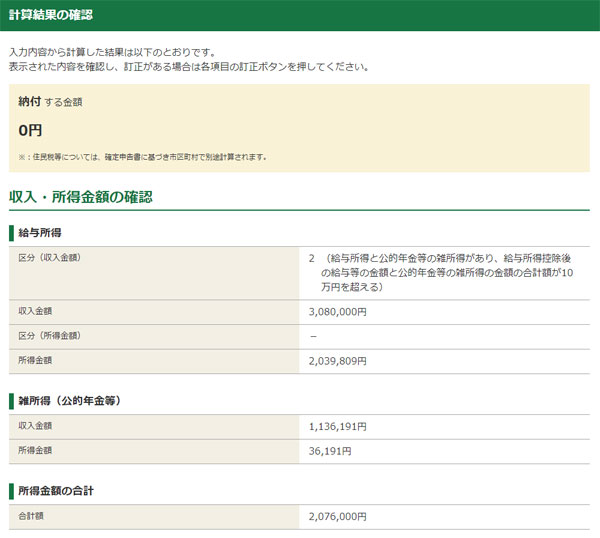This screenshot has height=538, width=600.
Task: Click the header text 計算結果の確認
Action: pyautogui.click(x=51, y=15)
